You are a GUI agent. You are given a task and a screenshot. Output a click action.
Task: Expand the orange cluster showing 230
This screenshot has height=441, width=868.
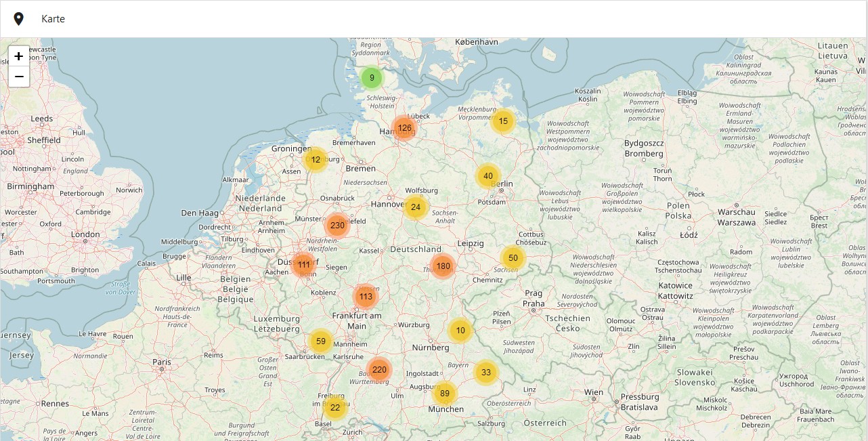tap(337, 226)
